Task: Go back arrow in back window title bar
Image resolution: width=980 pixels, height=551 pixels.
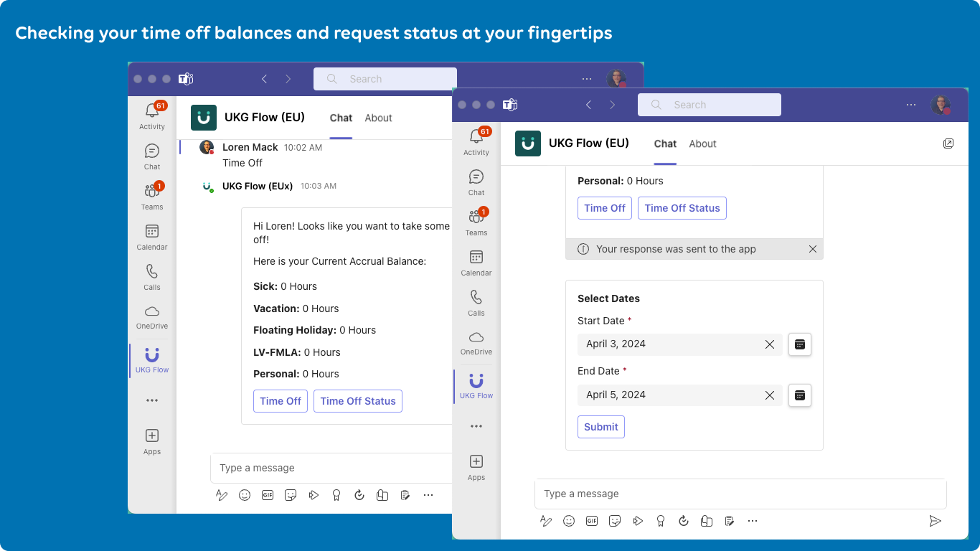Action: click(265, 79)
